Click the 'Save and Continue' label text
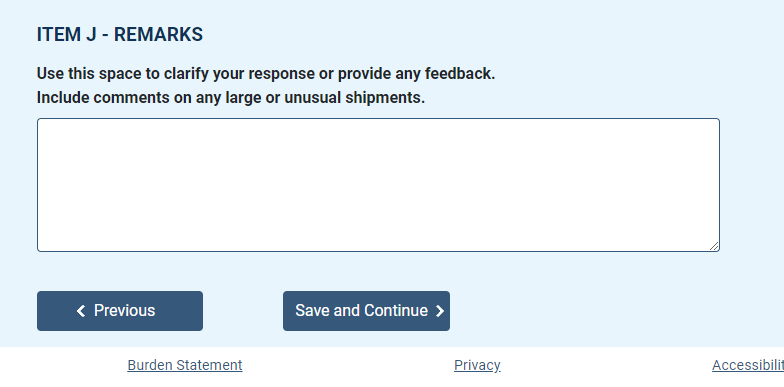784x387 pixels. coord(362,310)
